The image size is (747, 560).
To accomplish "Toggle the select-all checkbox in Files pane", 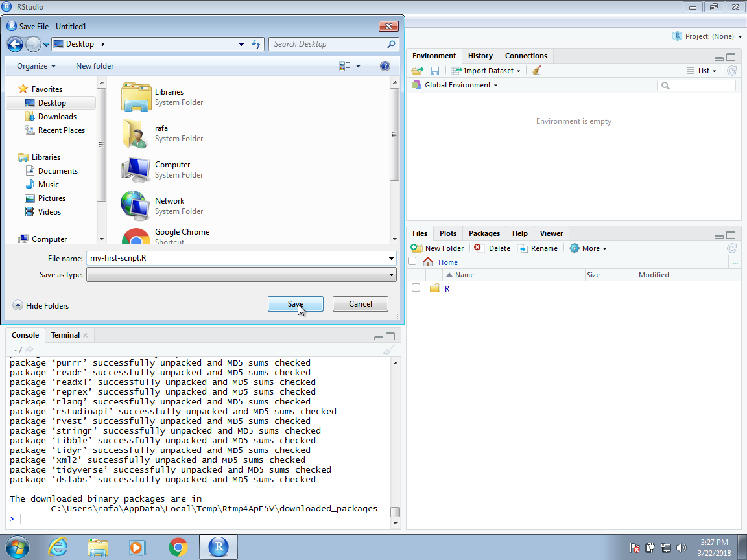I will pos(412,262).
